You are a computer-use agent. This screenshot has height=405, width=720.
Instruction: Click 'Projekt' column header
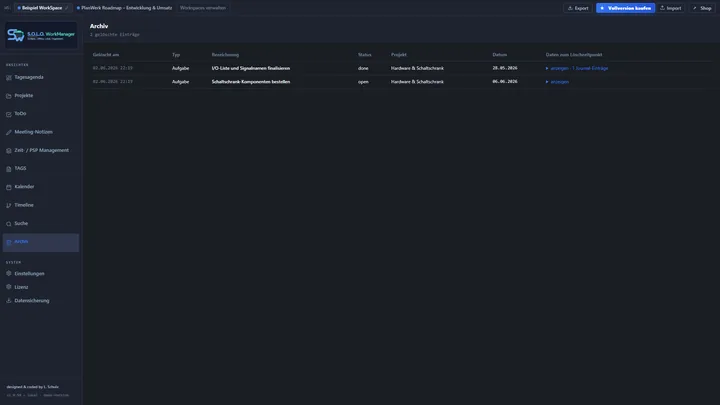click(399, 55)
